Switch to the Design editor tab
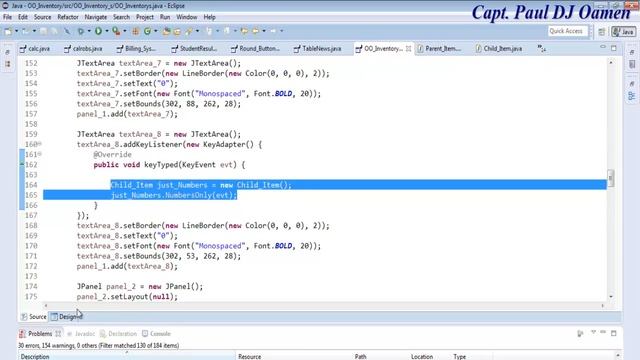This screenshot has height=360, width=640. click(x=66, y=317)
